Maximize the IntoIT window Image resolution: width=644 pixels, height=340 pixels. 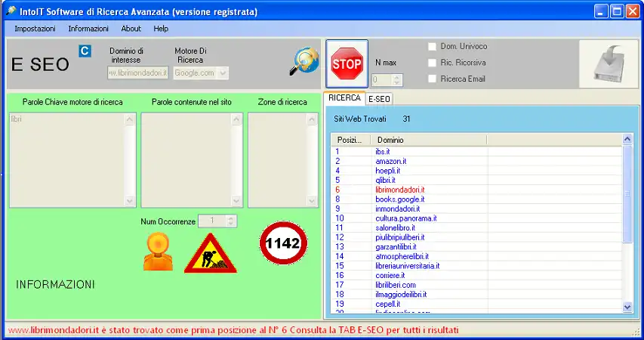(x=617, y=11)
